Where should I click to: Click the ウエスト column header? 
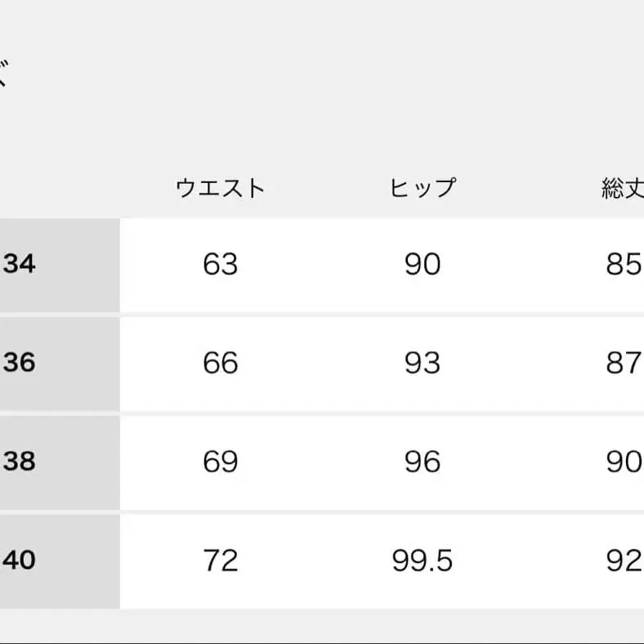(x=221, y=189)
